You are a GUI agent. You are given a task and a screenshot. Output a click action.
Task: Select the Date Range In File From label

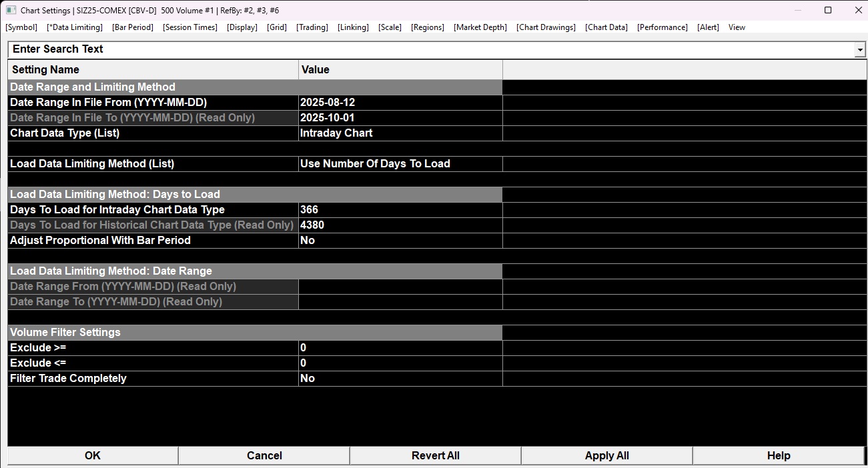pos(153,103)
